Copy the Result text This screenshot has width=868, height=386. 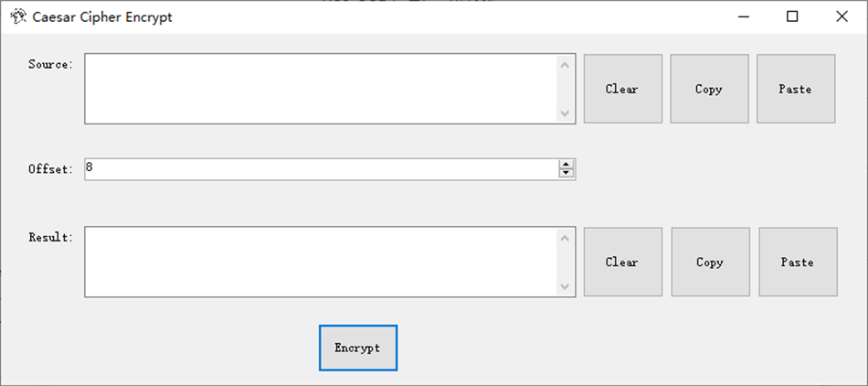(710, 262)
